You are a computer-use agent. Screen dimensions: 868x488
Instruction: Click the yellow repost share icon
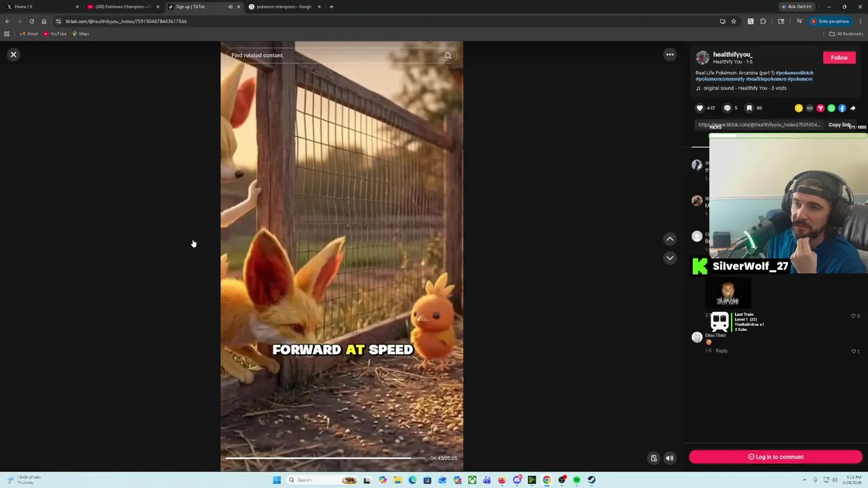point(799,108)
